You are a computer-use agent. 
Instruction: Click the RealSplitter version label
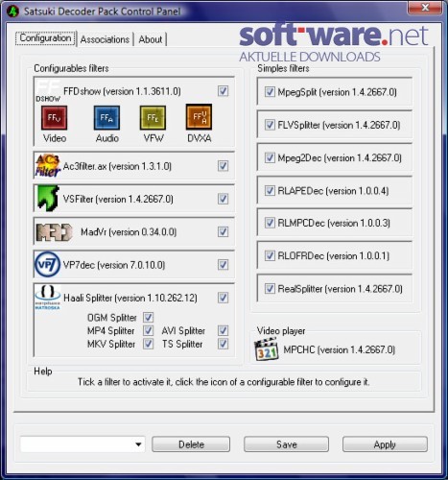(x=340, y=289)
